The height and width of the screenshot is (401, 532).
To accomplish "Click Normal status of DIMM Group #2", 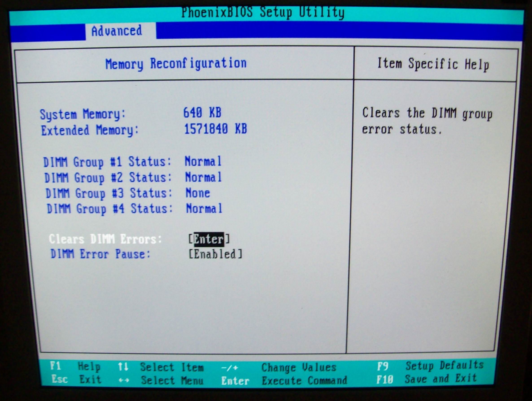I will [x=203, y=177].
